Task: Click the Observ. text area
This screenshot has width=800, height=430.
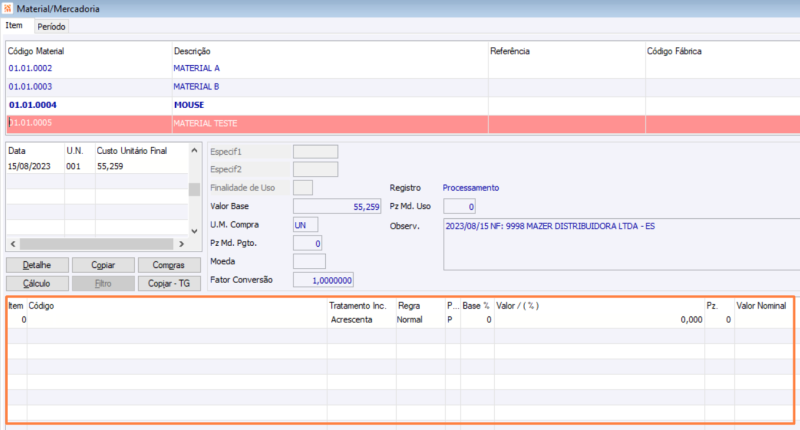Action: tap(621, 244)
